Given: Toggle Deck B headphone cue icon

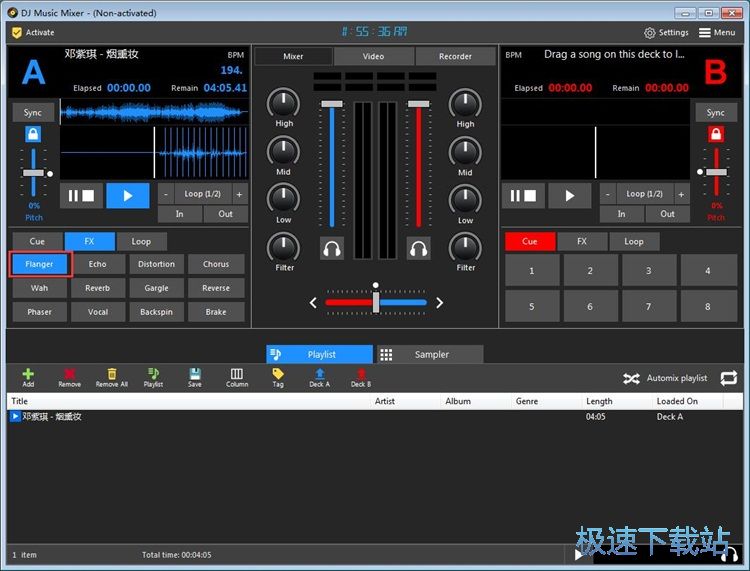Looking at the screenshot, I should tap(419, 247).
